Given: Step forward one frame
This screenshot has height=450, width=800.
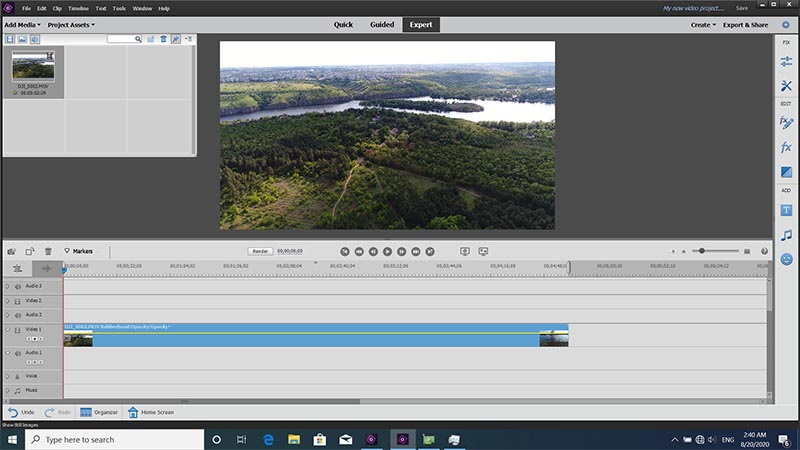Looking at the screenshot, I should [x=402, y=252].
